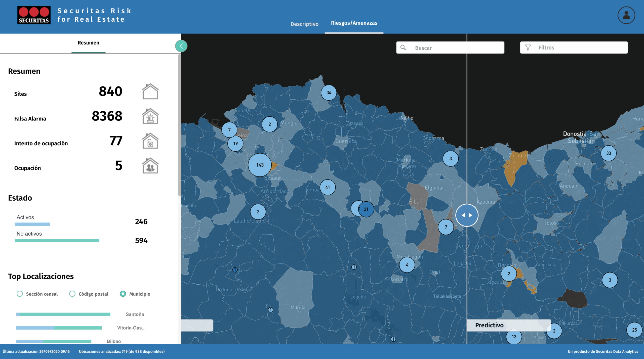The image size is (644, 359).
Task: Open the 2 cluster near Beasain
Action: (x=509, y=274)
